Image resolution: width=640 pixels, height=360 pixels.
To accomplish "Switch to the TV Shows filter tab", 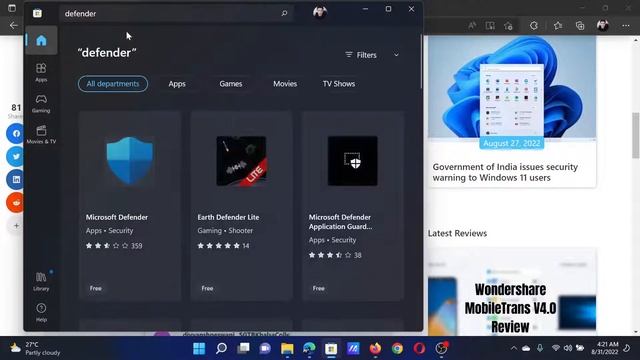I will [x=339, y=84].
